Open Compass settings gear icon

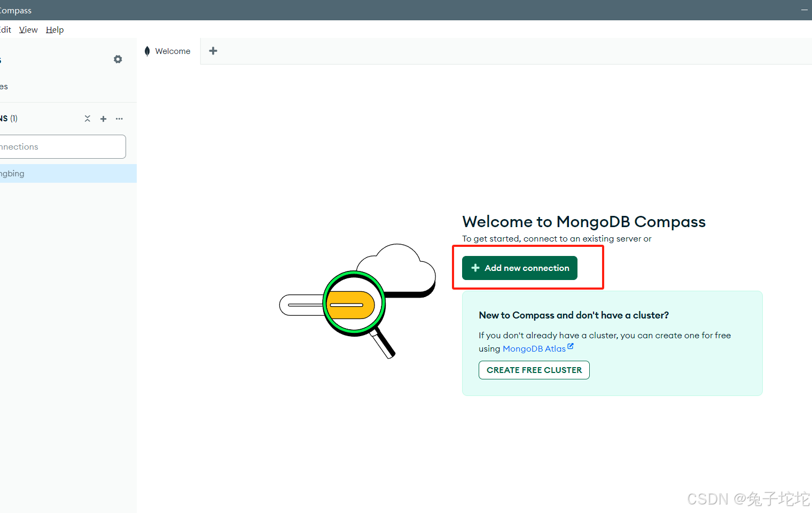pos(118,59)
